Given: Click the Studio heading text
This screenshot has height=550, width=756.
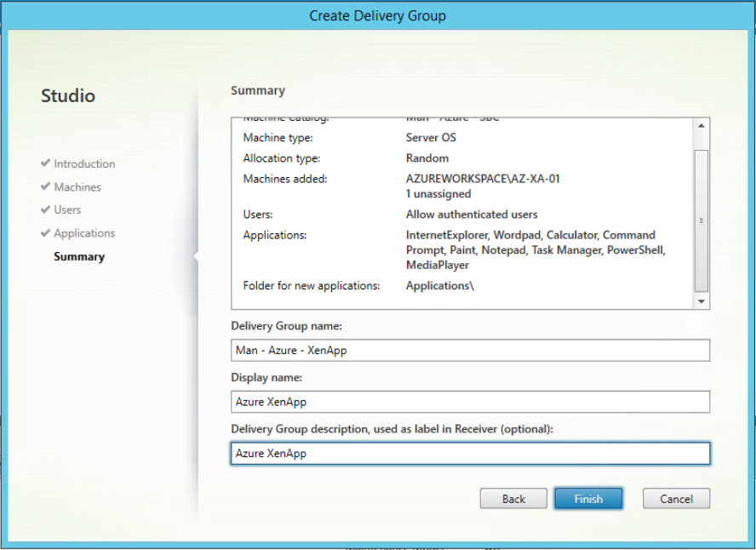Looking at the screenshot, I should [68, 95].
